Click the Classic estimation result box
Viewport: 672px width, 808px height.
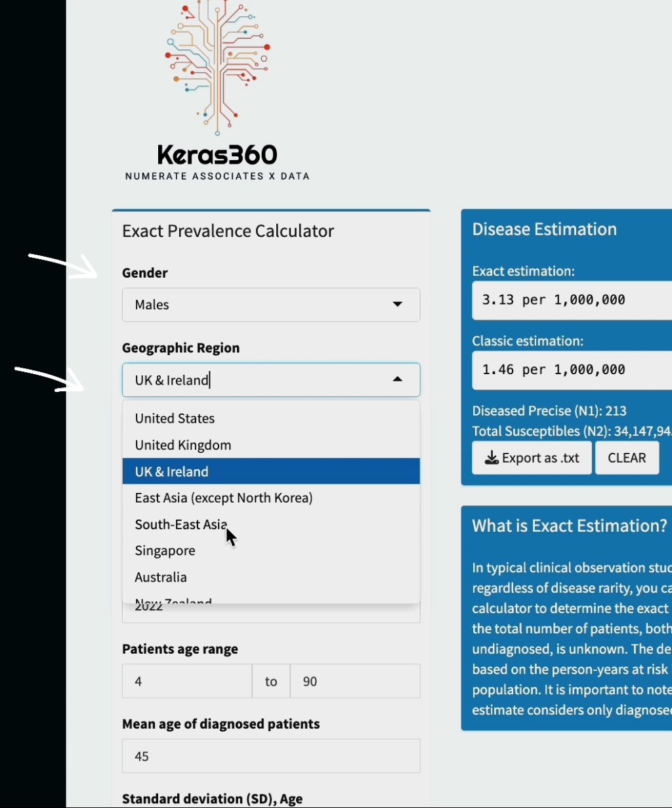point(571,370)
